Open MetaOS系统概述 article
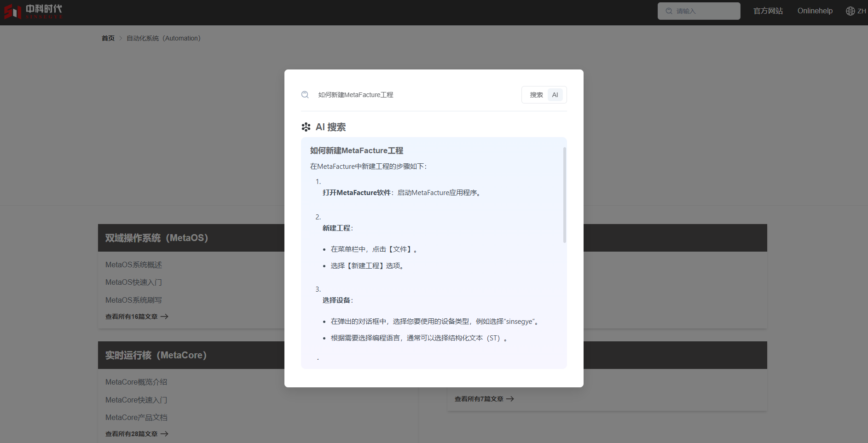868x443 pixels. point(133,265)
